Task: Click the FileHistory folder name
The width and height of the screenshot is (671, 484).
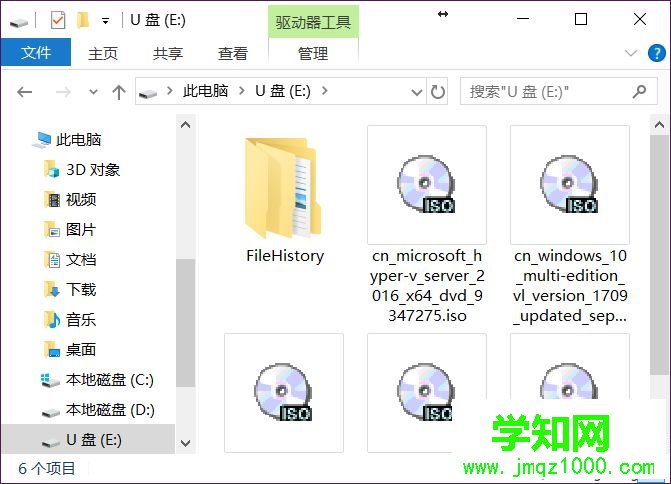Action: point(285,255)
